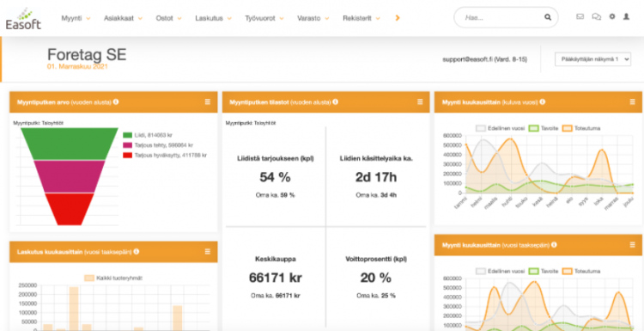This screenshot has width=644, height=331.
Task: Expand the Rekisterit menu
Action: [361, 18]
